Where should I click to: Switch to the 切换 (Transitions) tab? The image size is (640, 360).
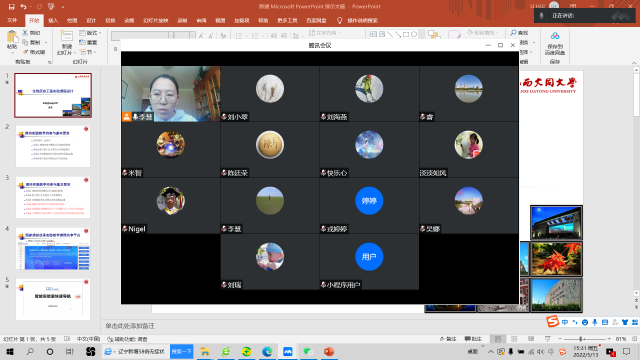pyautogui.click(x=110, y=20)
